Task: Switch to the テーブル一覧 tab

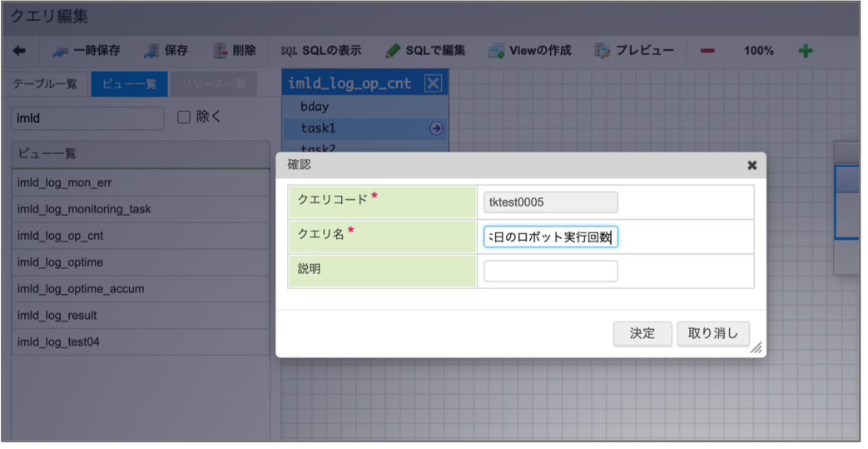Action: point(47,84)
